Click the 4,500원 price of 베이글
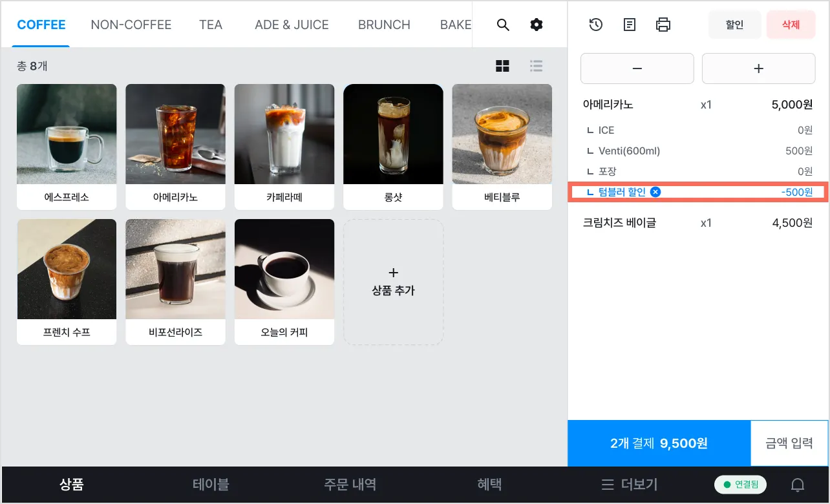The image size is (830, 504). coord(792,223)
